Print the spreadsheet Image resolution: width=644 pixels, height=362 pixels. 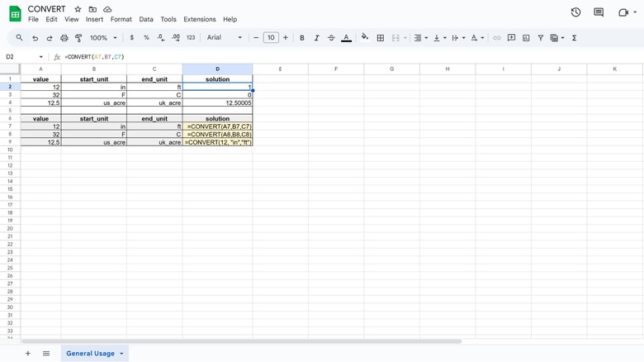point(64,38)
